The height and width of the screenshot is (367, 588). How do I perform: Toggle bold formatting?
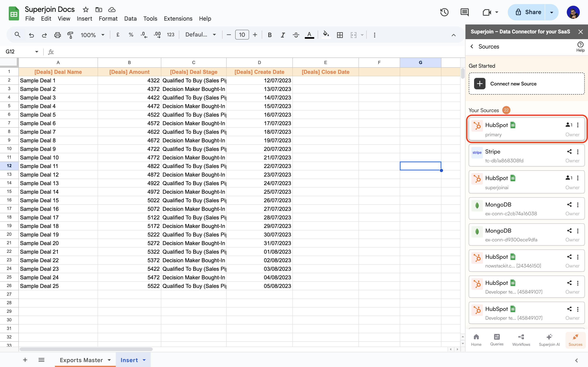pyautogui.click(x=269, y=35)
